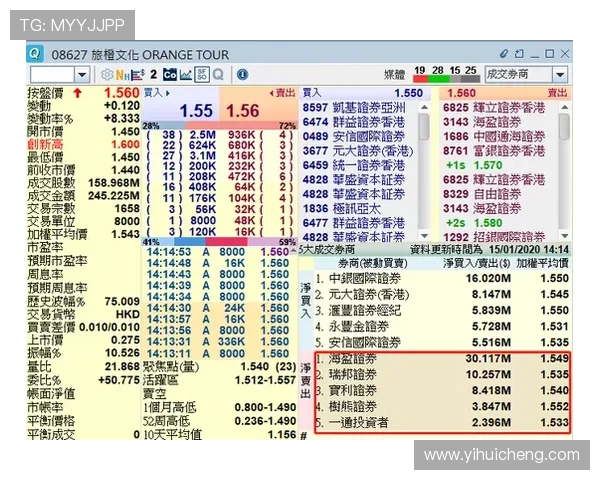Click net seller 樹熊證券 row

click(442, 407)
